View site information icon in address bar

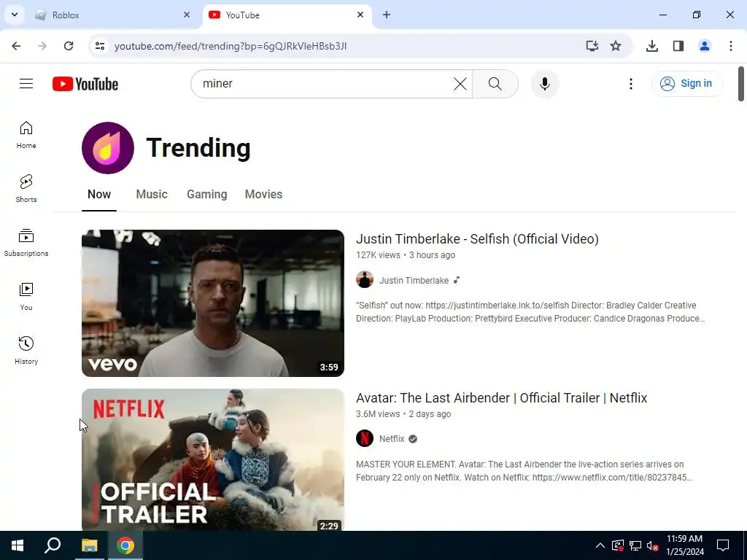tap(99, 46)
